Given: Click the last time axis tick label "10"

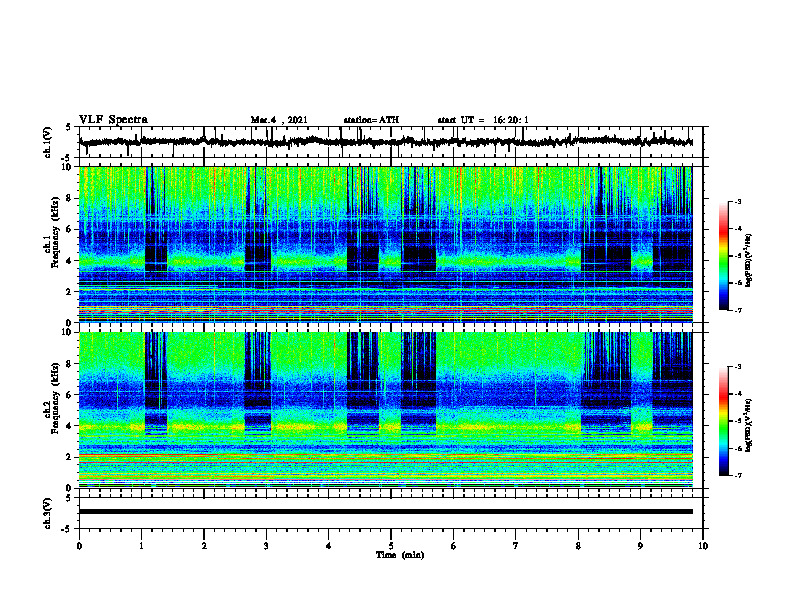Looking at the screenshot, I should [703, 546].
